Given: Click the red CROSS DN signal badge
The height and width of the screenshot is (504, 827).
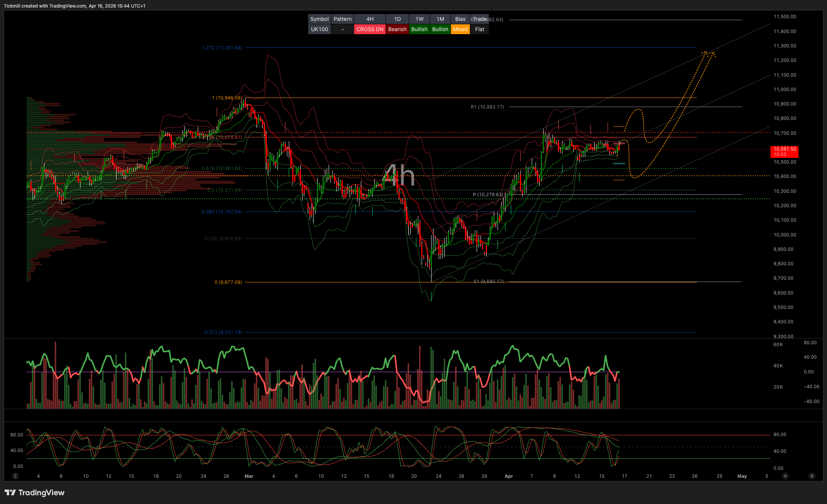Looking at the screenshot, I should coord(370,29).
